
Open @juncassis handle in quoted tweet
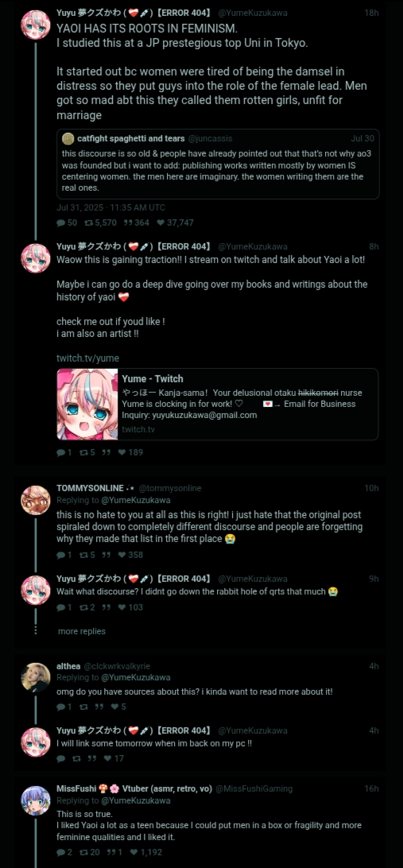click(x=211, y=138)
